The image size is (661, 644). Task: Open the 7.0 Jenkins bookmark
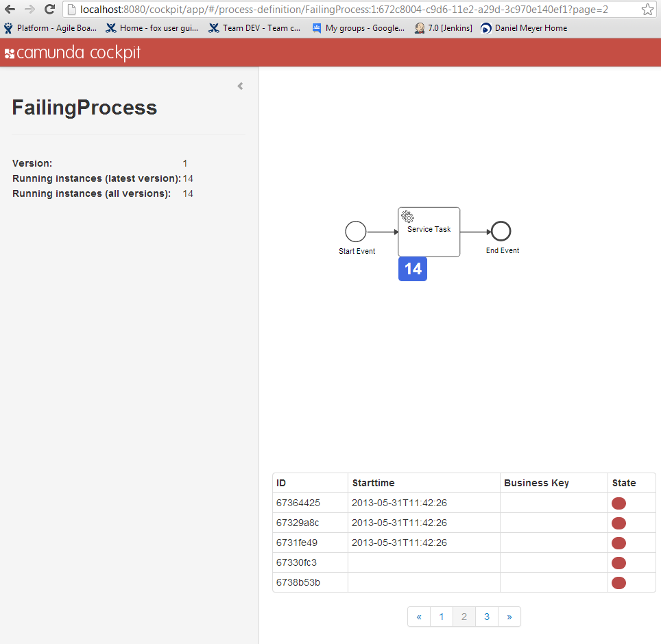click(x=442, y=28)
